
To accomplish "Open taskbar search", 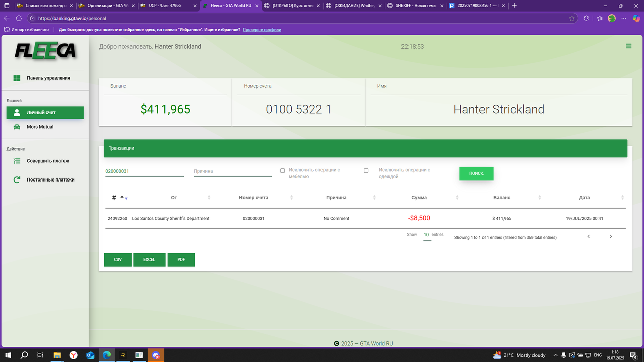I will pyautogui.click(x=24, y=355).
